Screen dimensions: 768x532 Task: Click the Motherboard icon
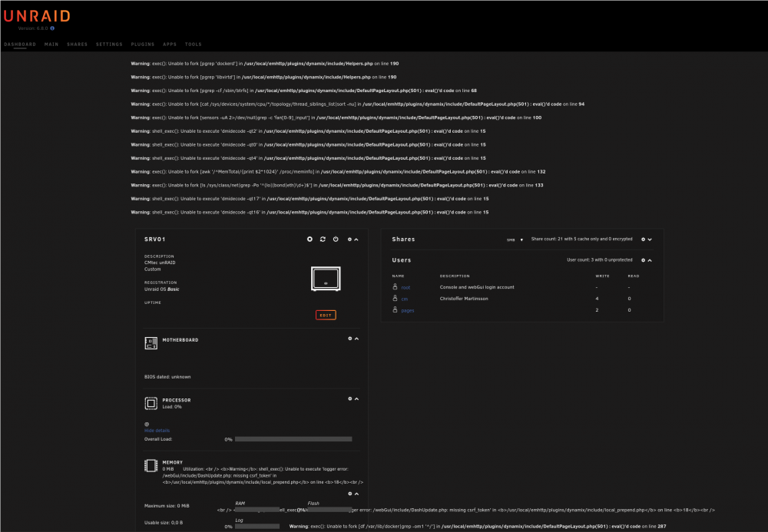(x=151, y=343)
